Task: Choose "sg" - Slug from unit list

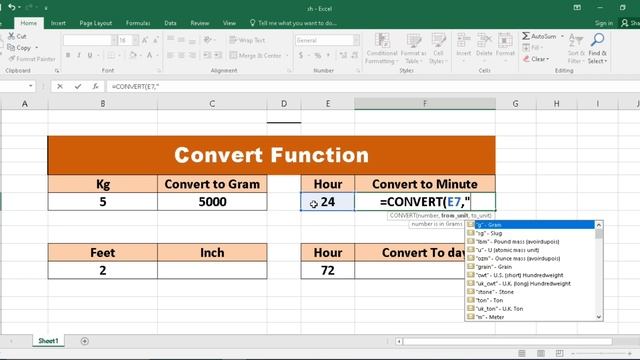Action: tap(531, 233)
